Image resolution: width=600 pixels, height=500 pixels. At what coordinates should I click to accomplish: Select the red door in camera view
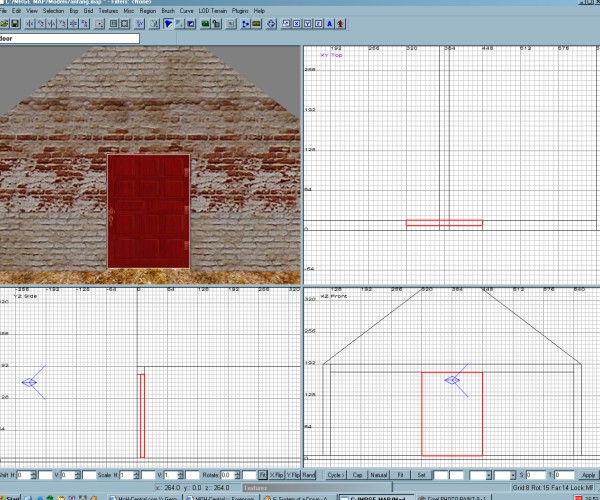148,211
